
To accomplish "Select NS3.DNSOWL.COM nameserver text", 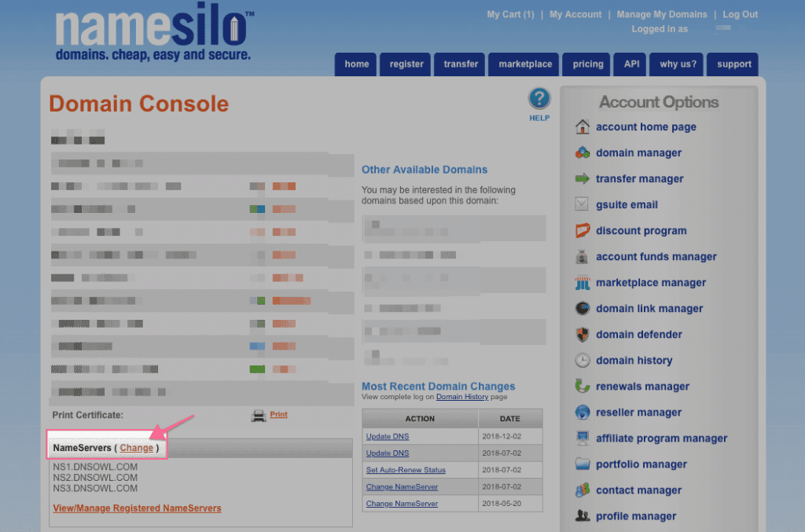I will 95,489.
